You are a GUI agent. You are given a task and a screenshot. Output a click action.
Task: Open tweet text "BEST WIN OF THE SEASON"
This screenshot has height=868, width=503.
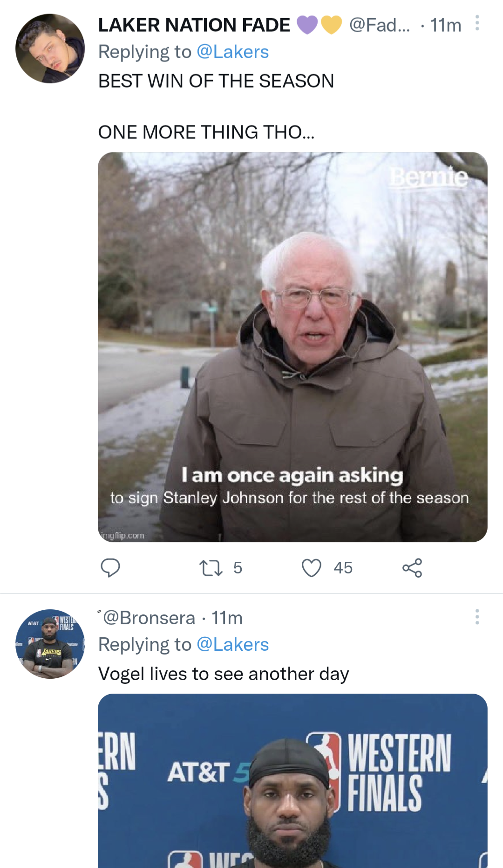click(x=216, y=81)
